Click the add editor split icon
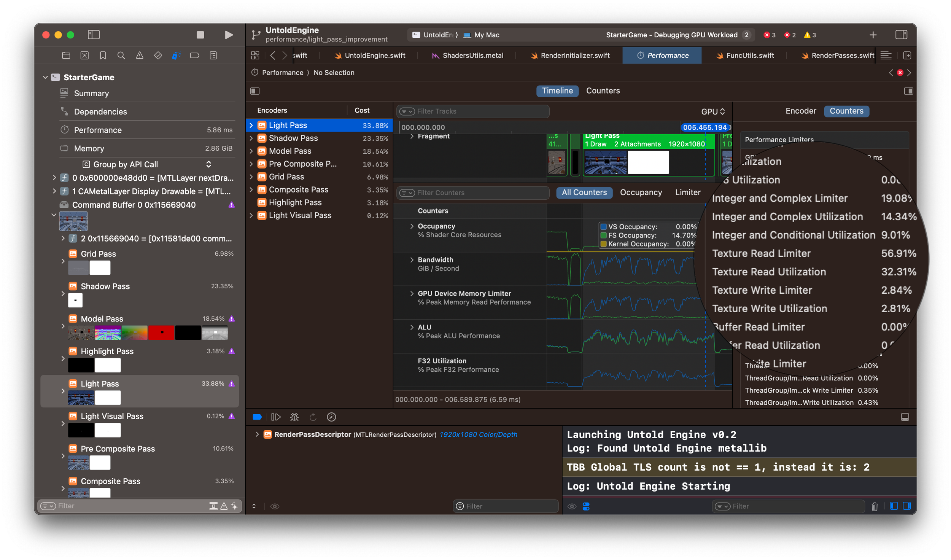This screenshot has width=951, height=560. click(x=907, y=56)
